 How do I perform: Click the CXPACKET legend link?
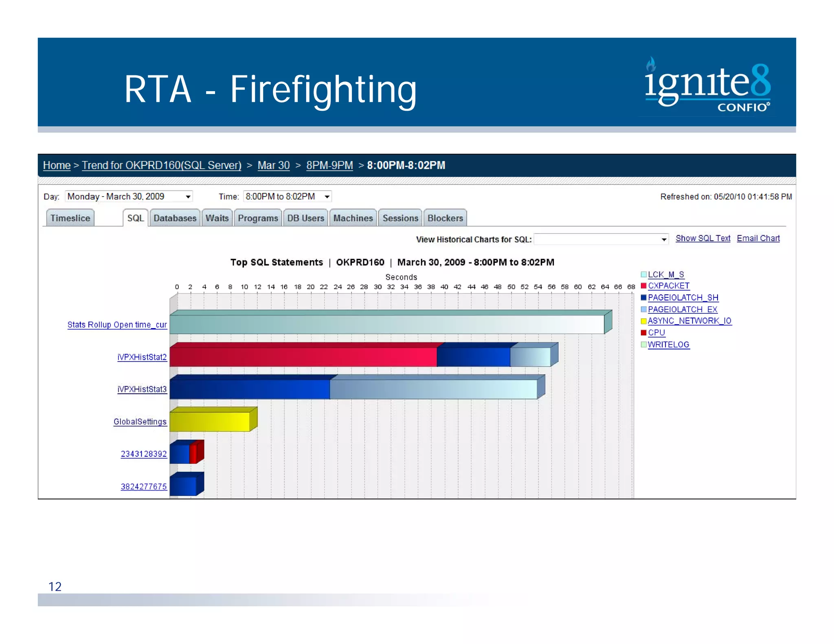click(668, 286)
